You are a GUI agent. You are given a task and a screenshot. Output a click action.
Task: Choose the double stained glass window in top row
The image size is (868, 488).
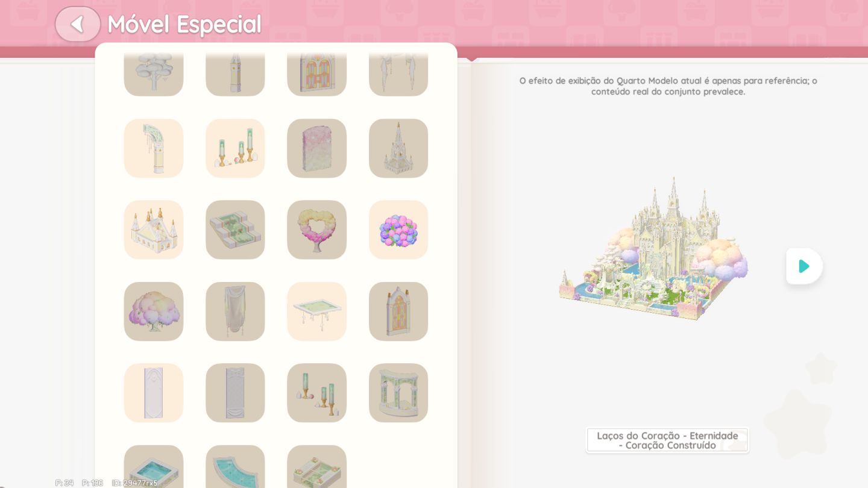tap(317, 74)
